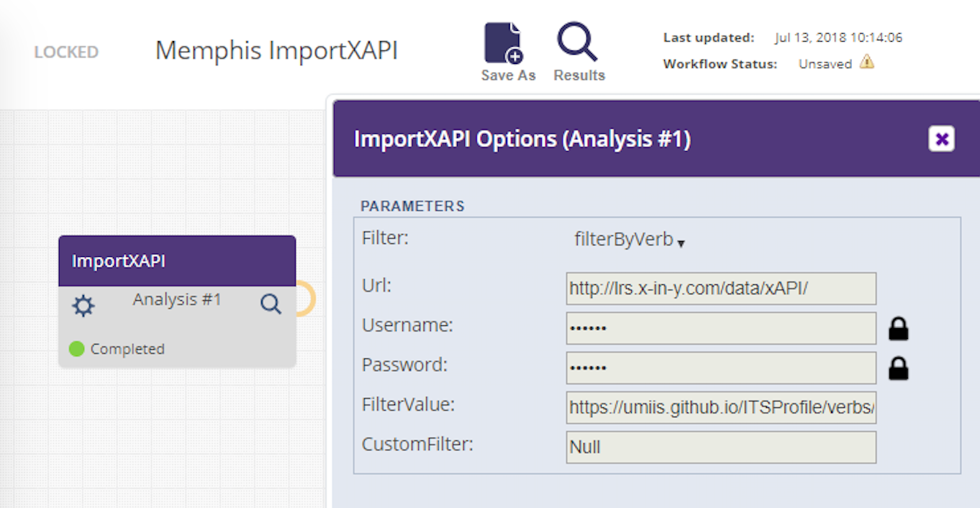Click the Username input field
The width and height of the screenshot is (980, 508).
pyautogui.click(x=721, y=328)
